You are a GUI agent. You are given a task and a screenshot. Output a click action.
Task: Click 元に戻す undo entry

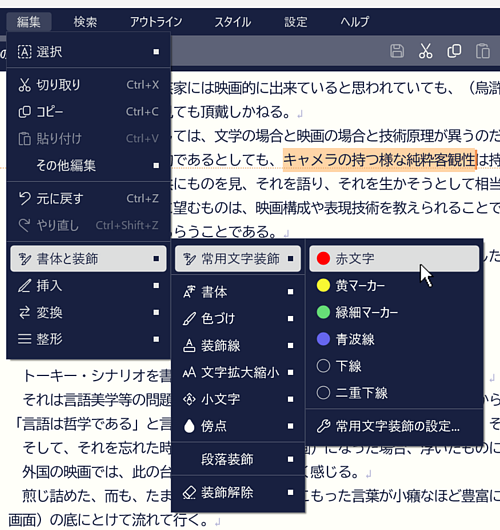pos(88,198)
